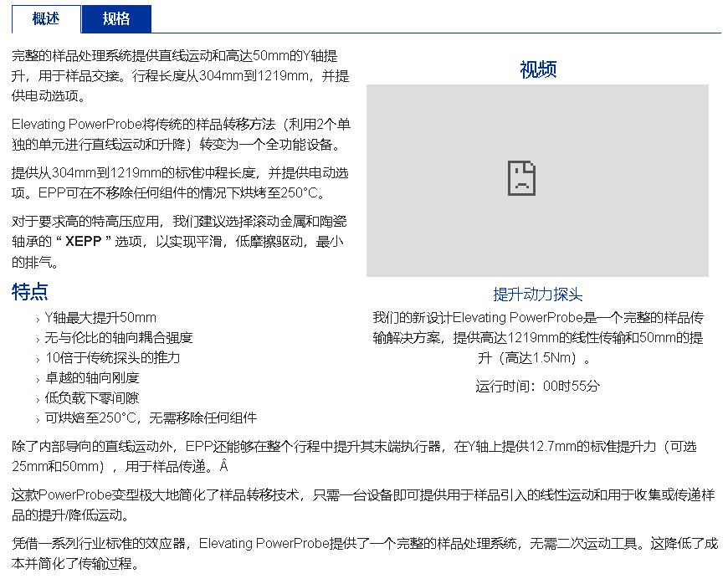Viewport: 728px width, 584px height.
Task: Switch to the 概述 tab
Action: (x=46, y=19)
